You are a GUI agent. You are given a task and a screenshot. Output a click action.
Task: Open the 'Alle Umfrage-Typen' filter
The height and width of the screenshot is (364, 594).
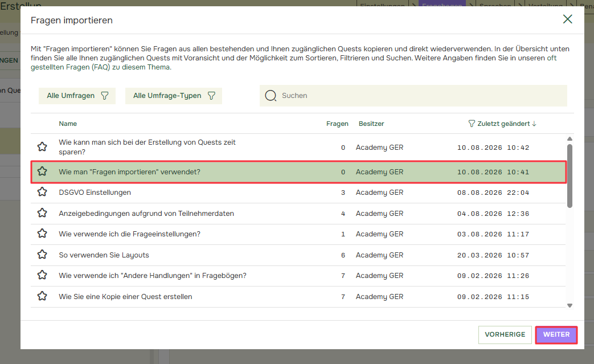[174, 96]
